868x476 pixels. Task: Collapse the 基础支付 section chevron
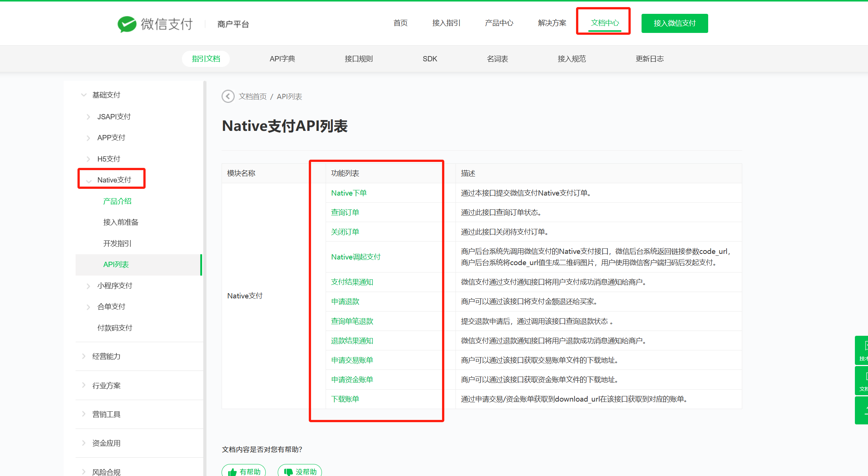(x=84, y=95)
